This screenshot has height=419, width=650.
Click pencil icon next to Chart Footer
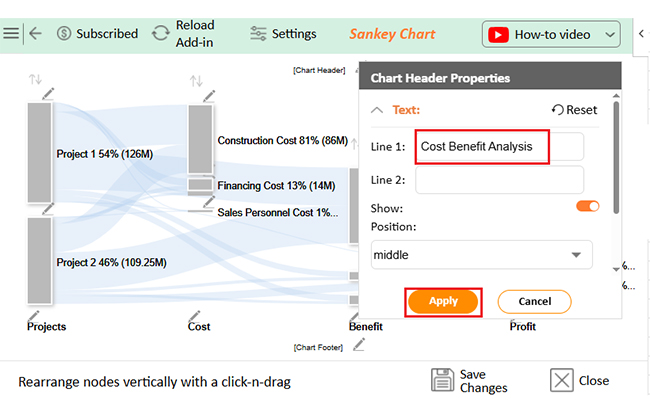coord(358,346)
